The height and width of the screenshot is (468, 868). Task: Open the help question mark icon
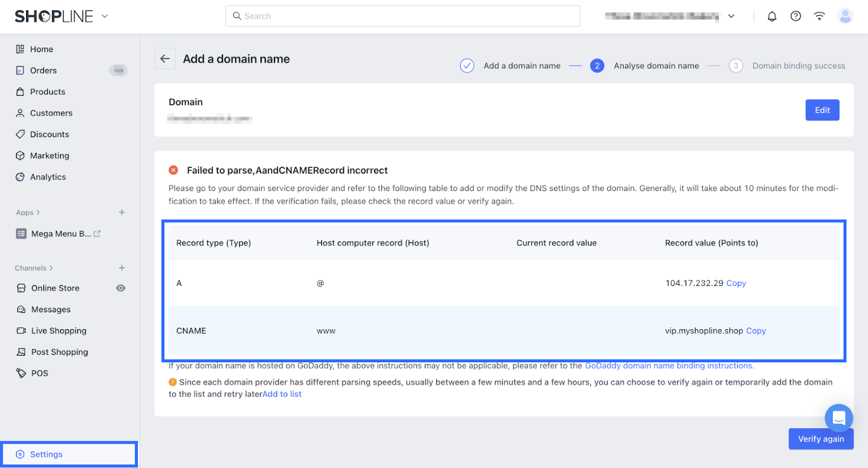(796, 16)
